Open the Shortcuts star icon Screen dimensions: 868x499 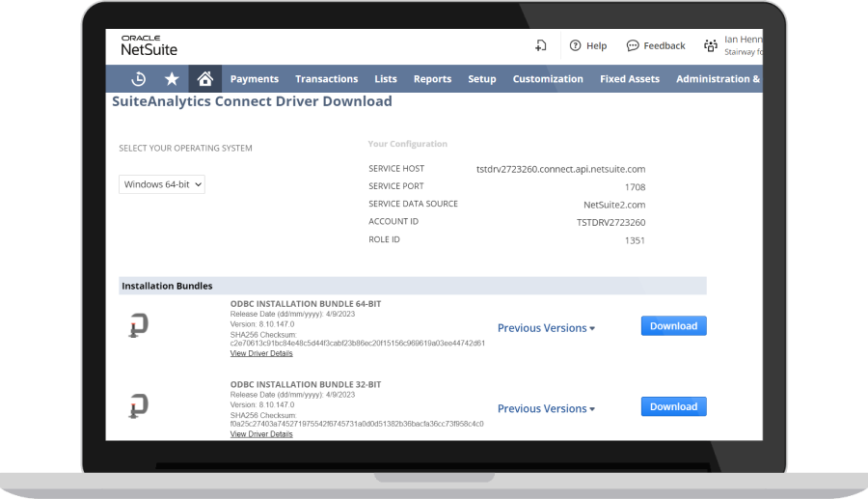172,78
